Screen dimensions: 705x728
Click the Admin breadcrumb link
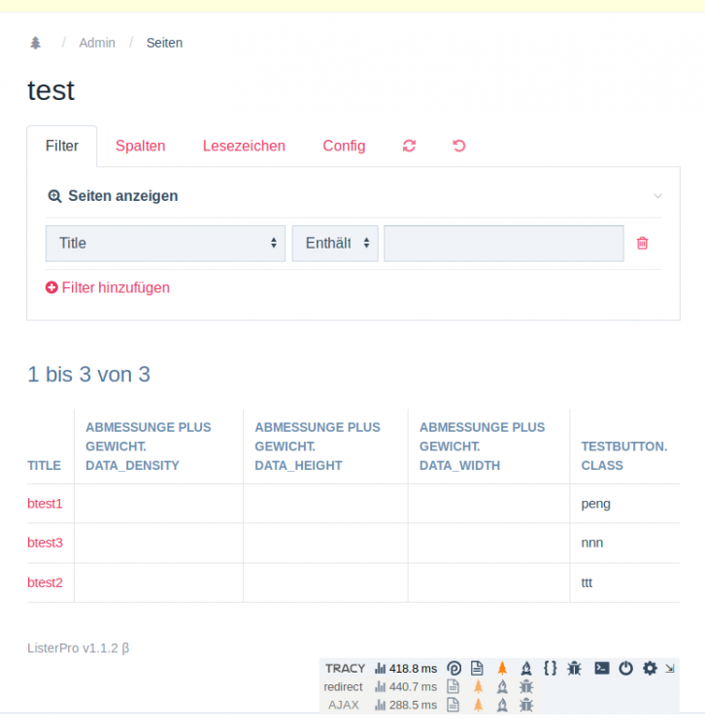pos(97,43)
